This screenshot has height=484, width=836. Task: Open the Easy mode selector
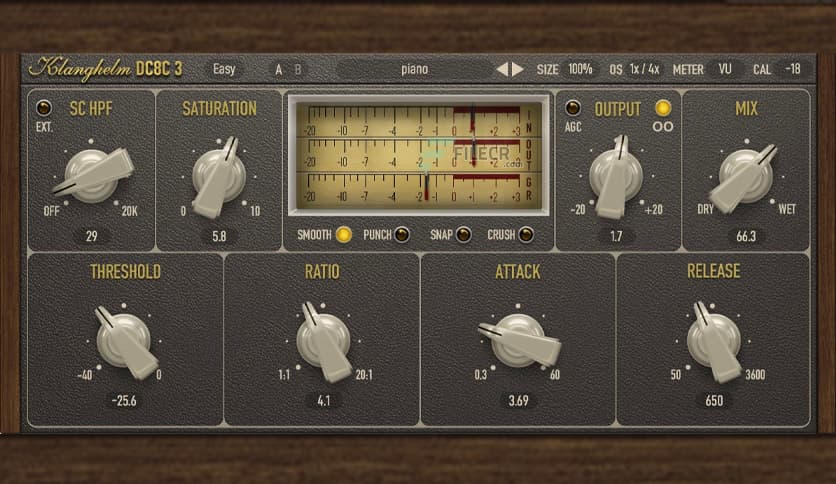[x=224, y=69]
